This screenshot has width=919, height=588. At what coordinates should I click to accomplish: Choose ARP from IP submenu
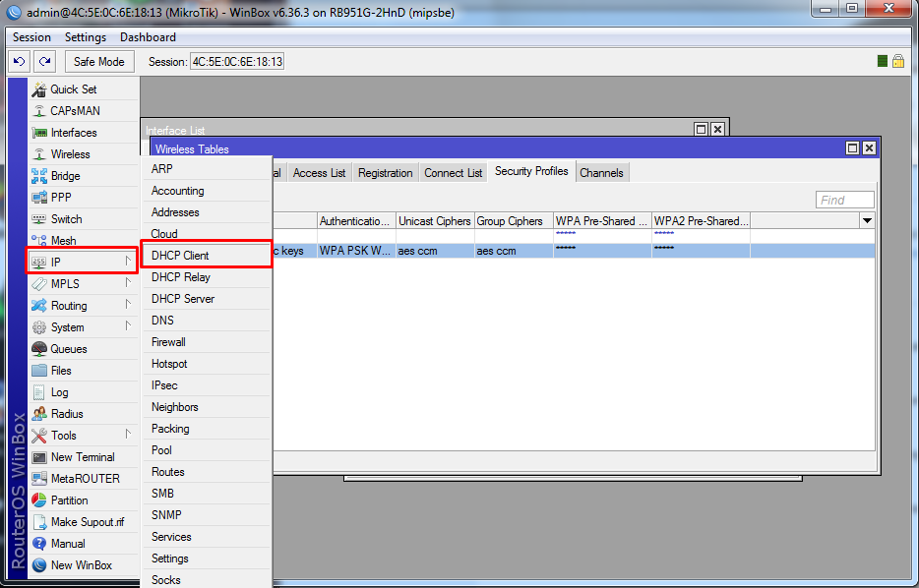coord(207,169)
